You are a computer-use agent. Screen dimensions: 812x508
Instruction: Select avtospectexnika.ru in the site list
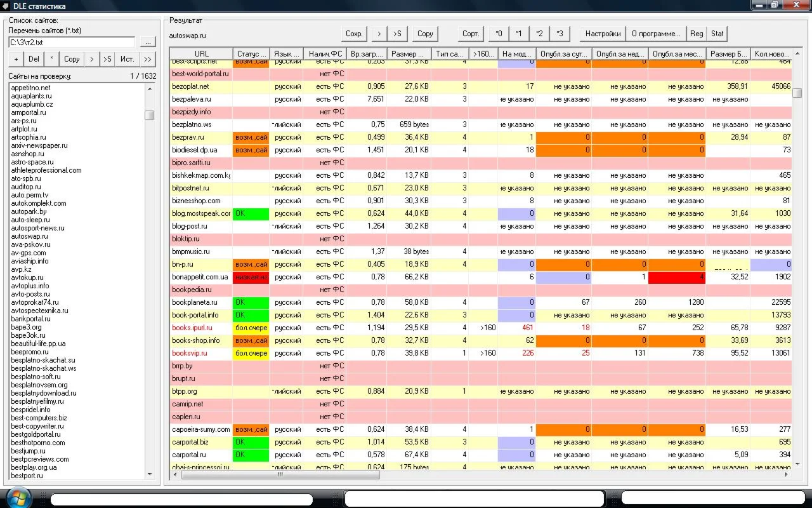point(38,311)
